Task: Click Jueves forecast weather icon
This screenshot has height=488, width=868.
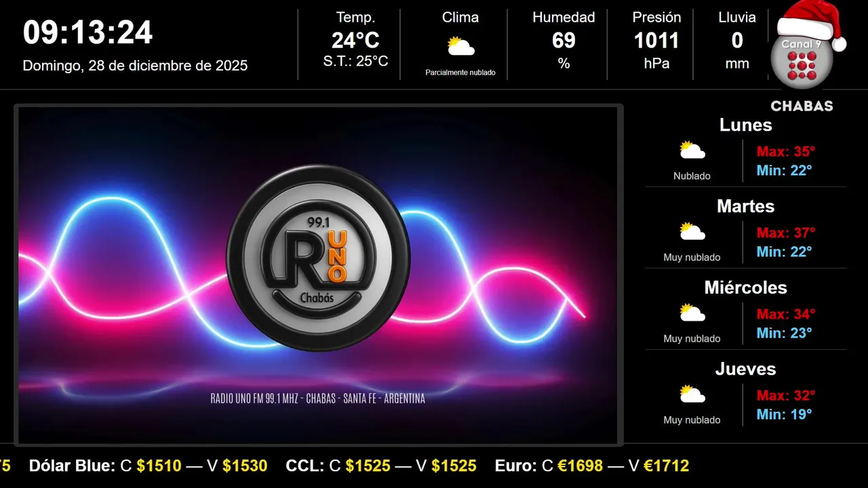Action: pos(692,394)
